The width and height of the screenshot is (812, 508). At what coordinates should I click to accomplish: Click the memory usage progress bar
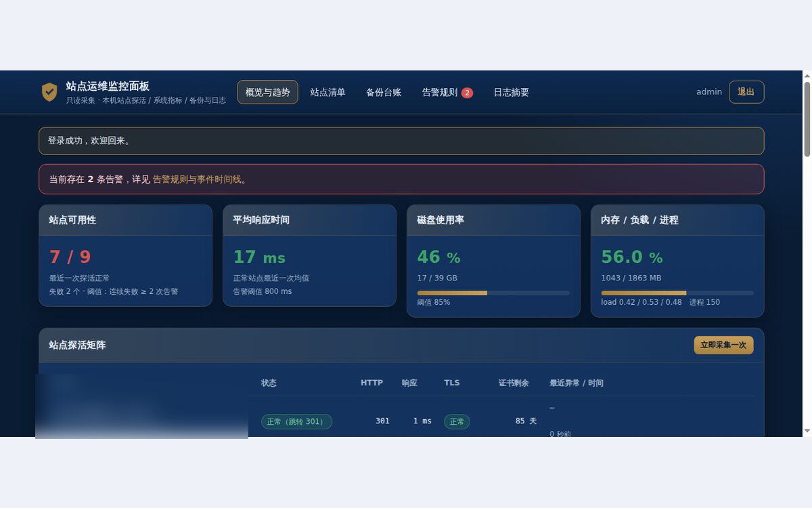tap(677, 293)
